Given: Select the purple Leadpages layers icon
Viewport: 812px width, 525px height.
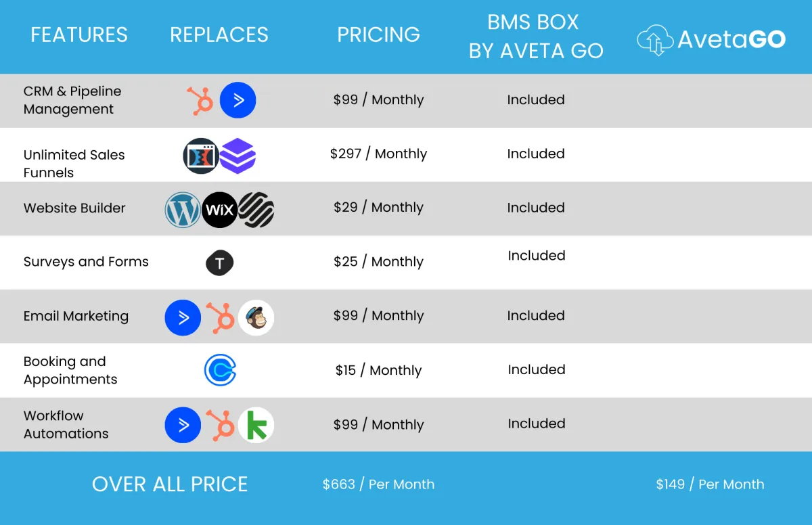Looking at the screenshot, I should click(x=238, y=156).
